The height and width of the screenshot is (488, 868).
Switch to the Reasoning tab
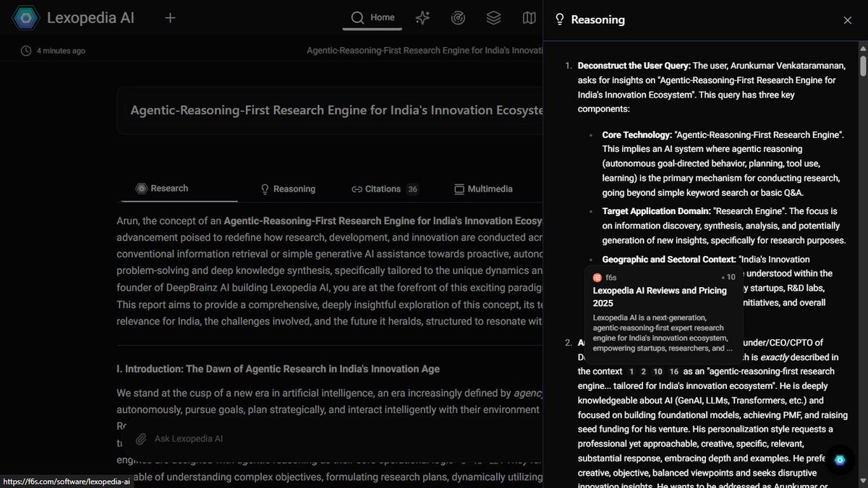pos(288,189)
